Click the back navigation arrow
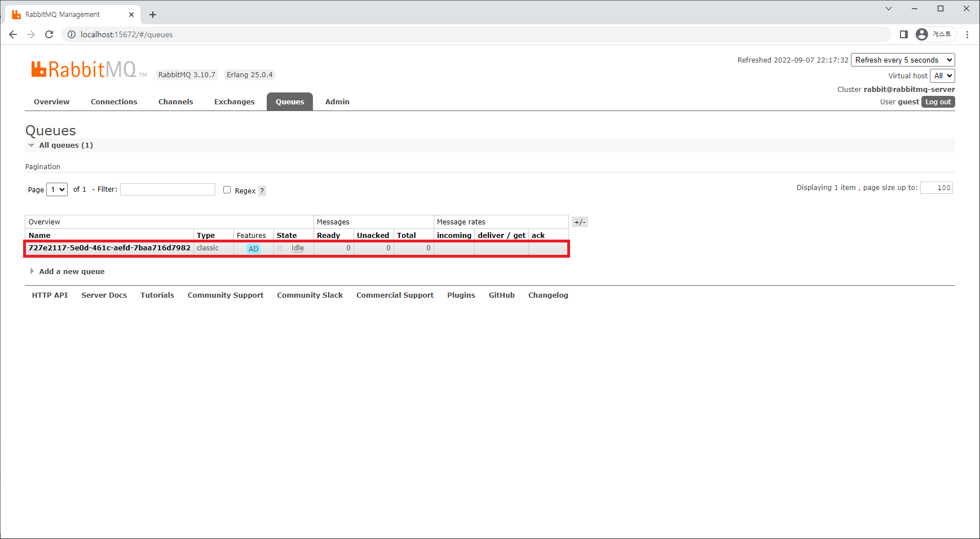 tap(13, 34)
